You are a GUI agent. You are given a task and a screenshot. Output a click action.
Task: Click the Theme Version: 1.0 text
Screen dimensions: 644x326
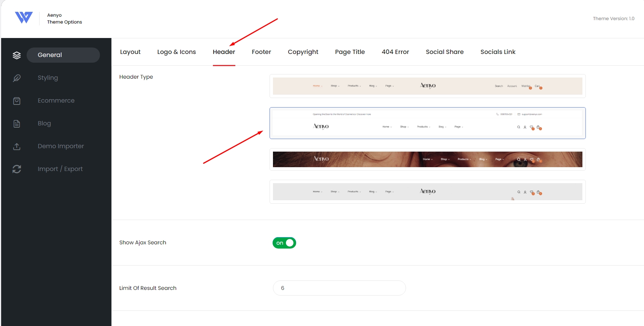tap(614, 19)
